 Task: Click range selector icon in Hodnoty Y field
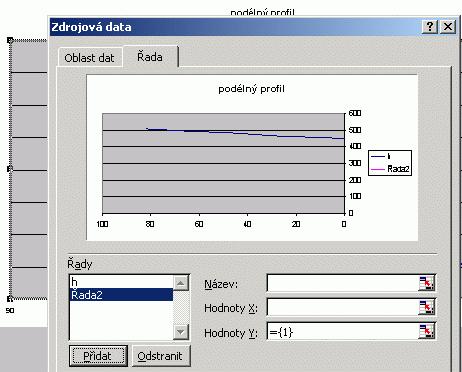[426, 331]
